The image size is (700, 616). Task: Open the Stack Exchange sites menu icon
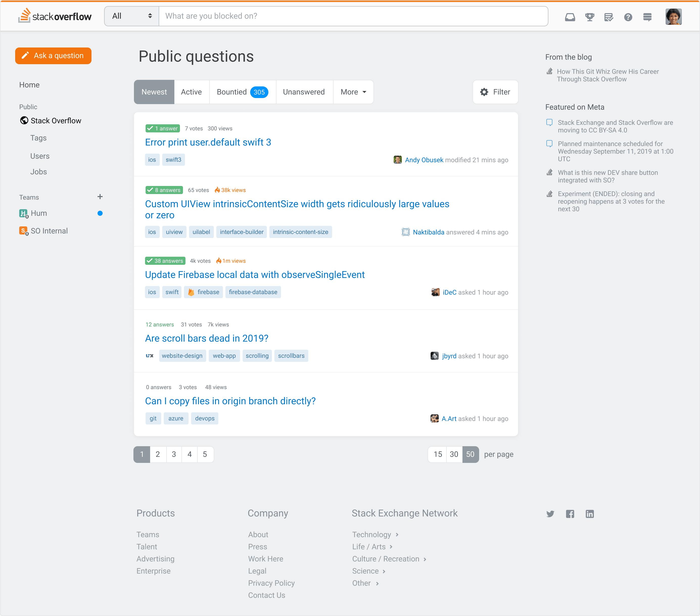(x=647, y=17)
